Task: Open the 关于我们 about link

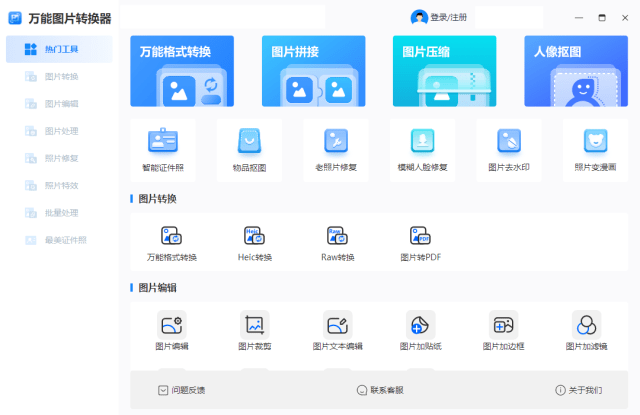Action: (579, 390)
